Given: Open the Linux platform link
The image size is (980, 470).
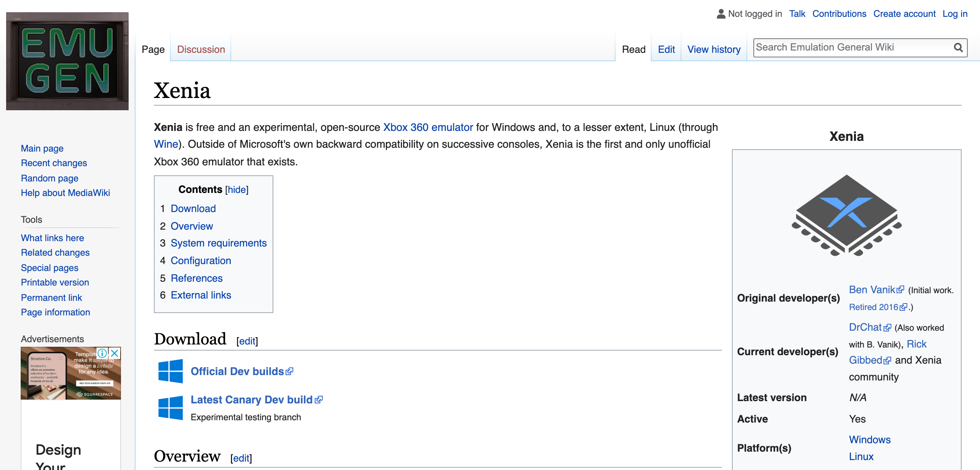Looking at the screenshot, I should [x=861, y=457].
